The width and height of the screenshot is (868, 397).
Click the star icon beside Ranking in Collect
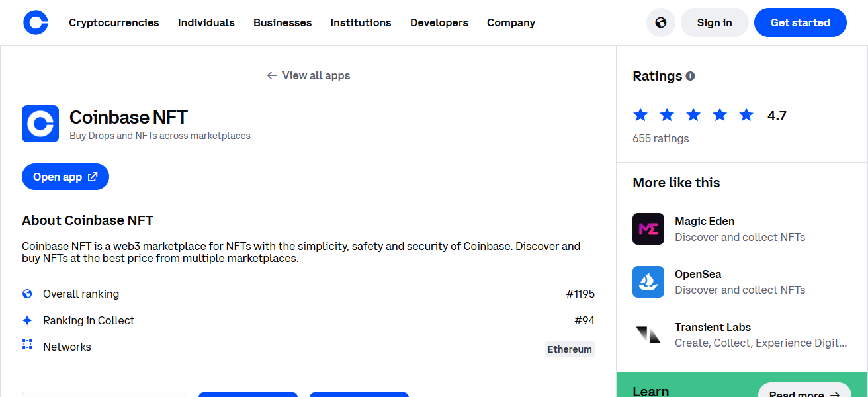[26, 320]
